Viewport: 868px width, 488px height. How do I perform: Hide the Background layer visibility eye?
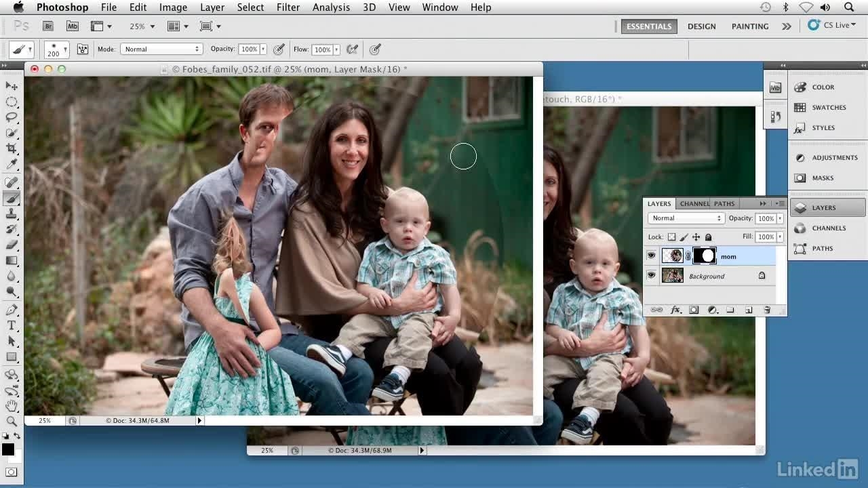pyautogui.click(x=651, y=276)
